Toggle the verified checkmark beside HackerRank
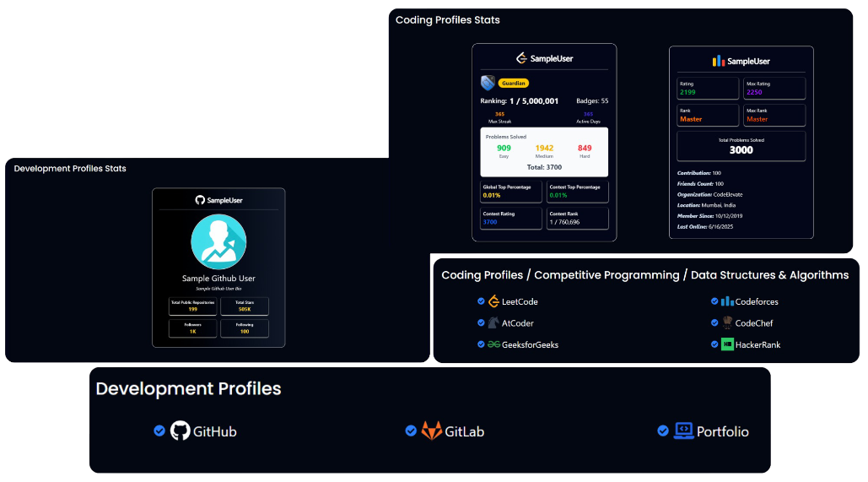868x482 pixels. (714, 344)
